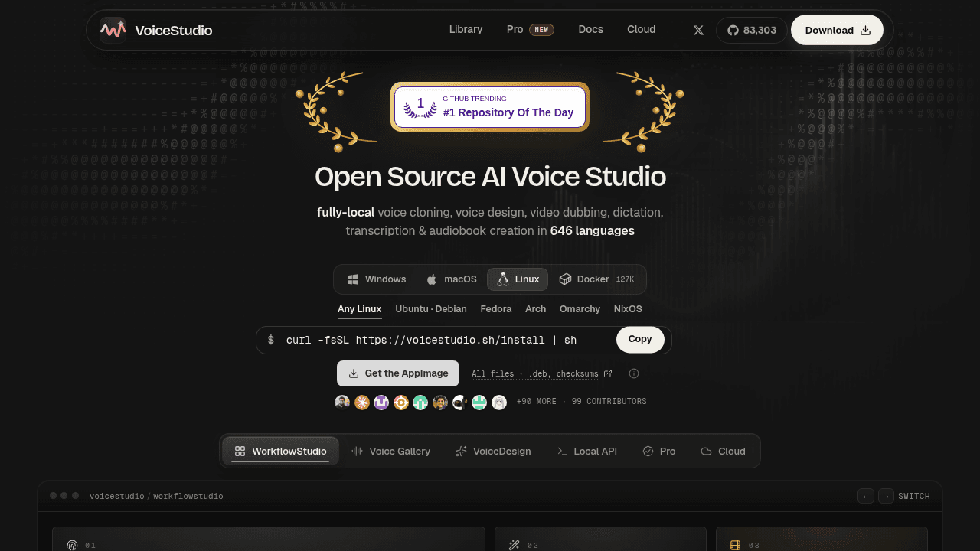Viewport: 980px width, 551px height.
Task: Click the purple U-shaped contributor avatar
Action: [x=381, y=402]
